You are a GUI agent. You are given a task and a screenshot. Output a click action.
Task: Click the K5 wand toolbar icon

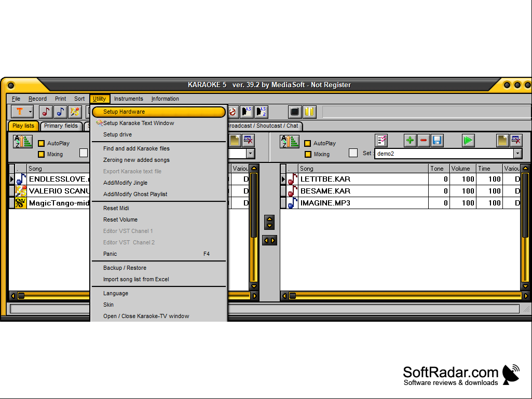(75, 112)
